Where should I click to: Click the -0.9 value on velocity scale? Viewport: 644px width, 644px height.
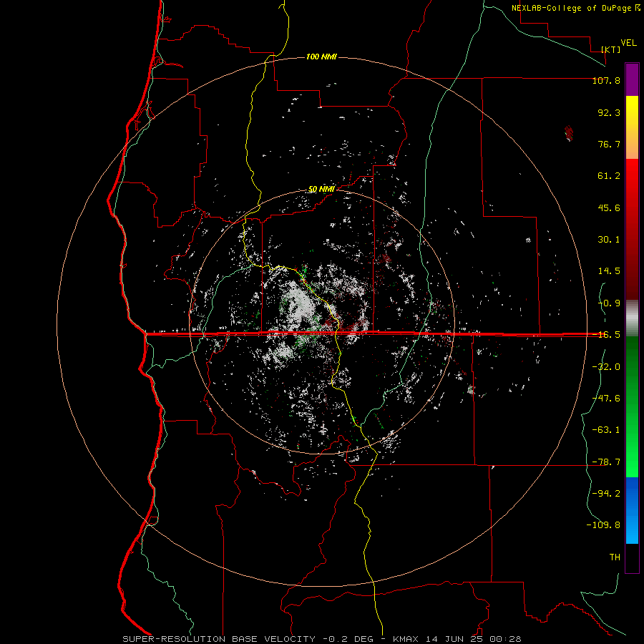(609, 303)
